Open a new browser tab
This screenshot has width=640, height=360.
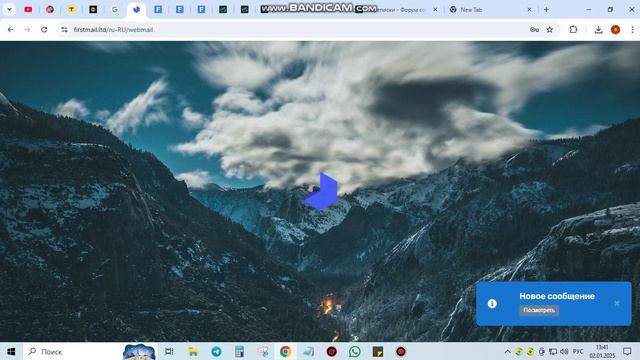tap(546, 9)
